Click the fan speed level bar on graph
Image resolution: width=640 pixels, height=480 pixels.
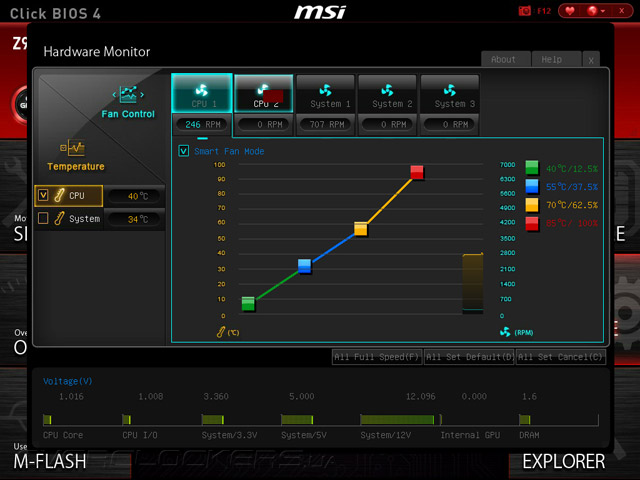click(x=473, y=283)
